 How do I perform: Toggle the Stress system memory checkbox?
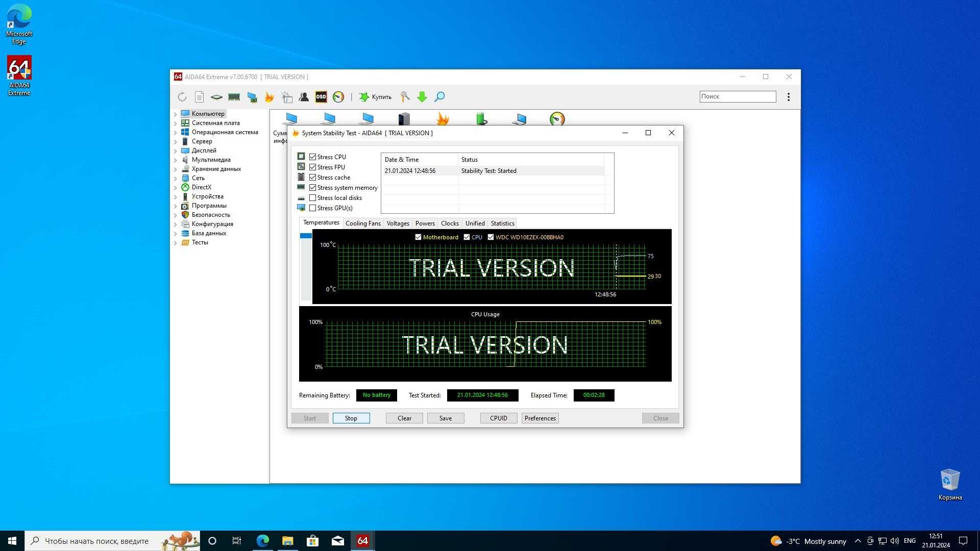[x=313, y=188]
